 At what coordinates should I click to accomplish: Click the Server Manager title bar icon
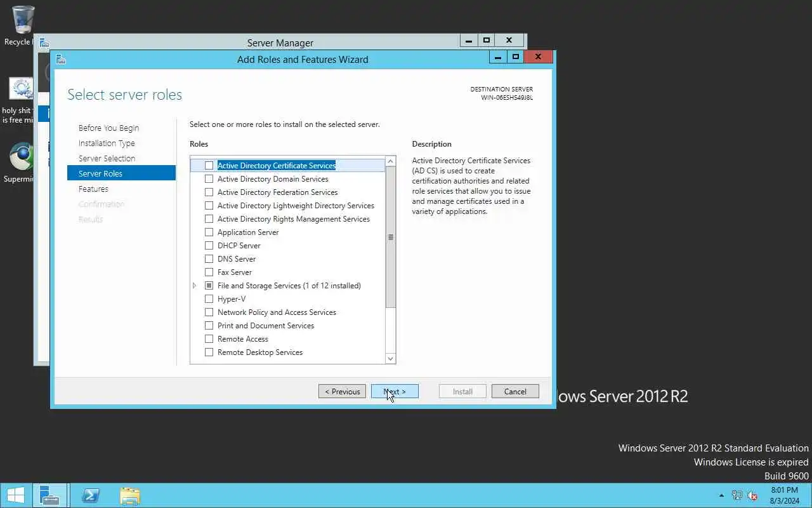coord(44,43)
